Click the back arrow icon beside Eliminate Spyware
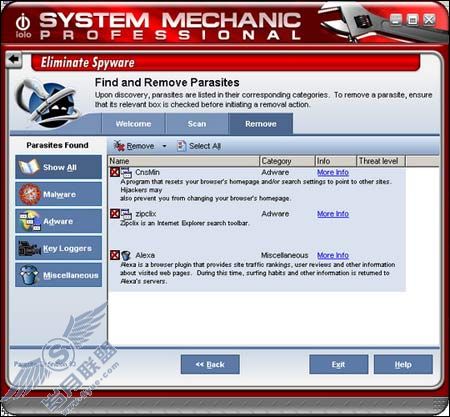Viewport: 450px width, 417px height. pos(14,60)
